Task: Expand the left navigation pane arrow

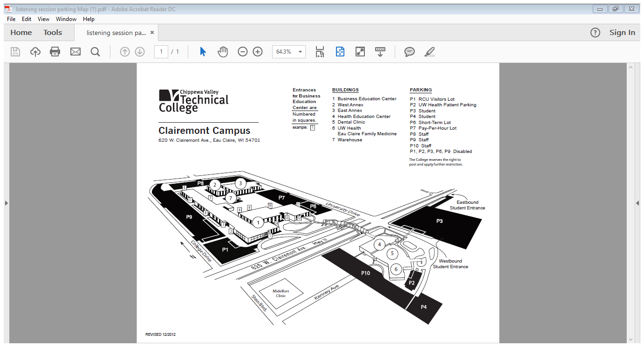Action: pos(6,203)
